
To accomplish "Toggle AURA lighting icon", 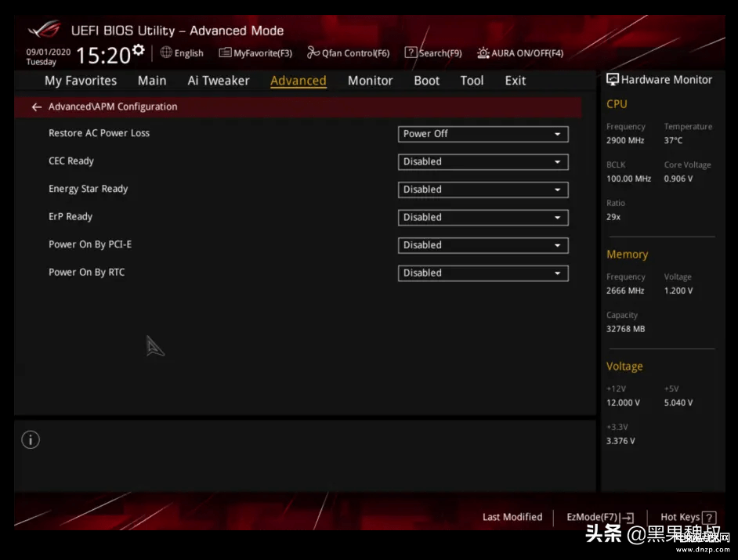I will (x=483, y=52).
